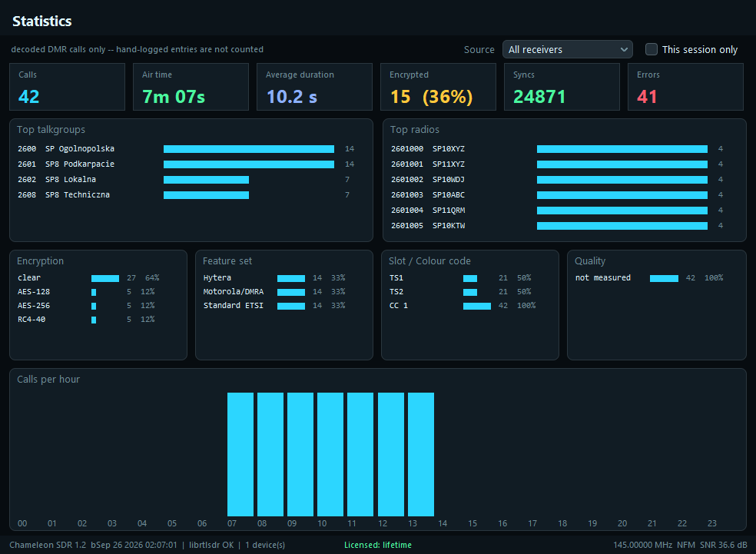The image size is (756, 554).
Task: Click the 11 hour bar in chart
Action: [360, 454]
